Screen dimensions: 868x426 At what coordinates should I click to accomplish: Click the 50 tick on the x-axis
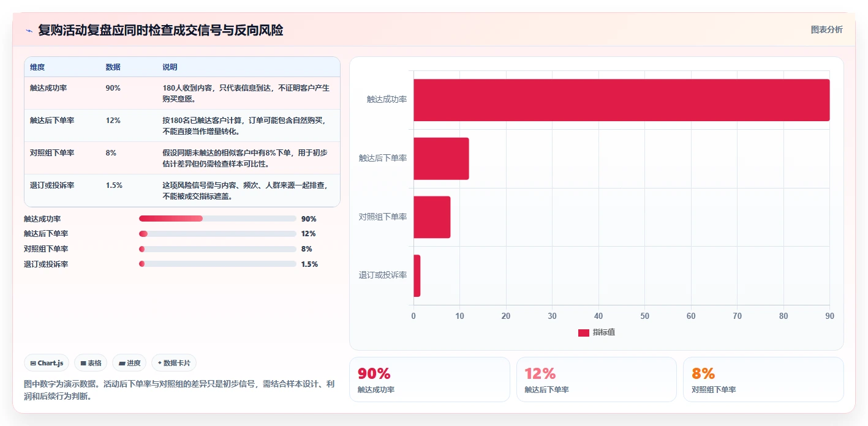(x=644, y=316)
